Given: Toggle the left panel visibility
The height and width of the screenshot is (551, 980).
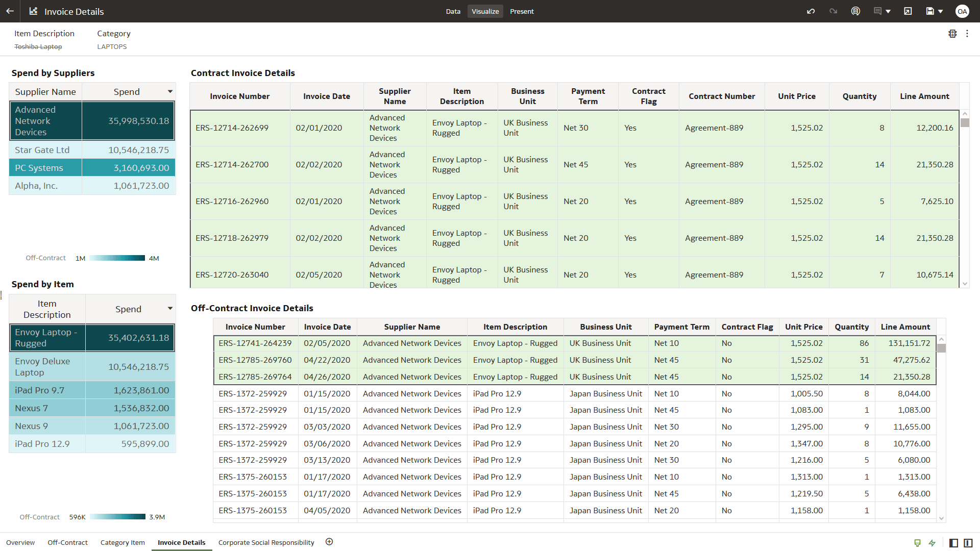Looking at the screenshot, I should [x=952, y=542].
